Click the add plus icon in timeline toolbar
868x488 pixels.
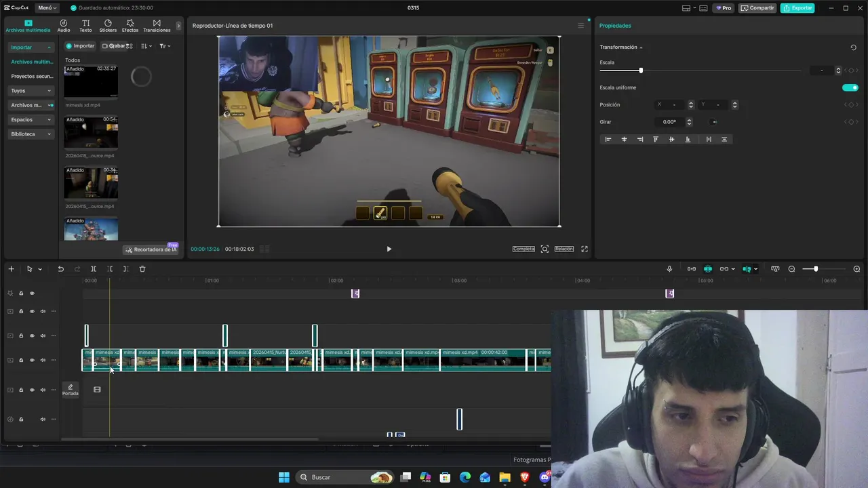pyautogui.click(x=11, y=269)
